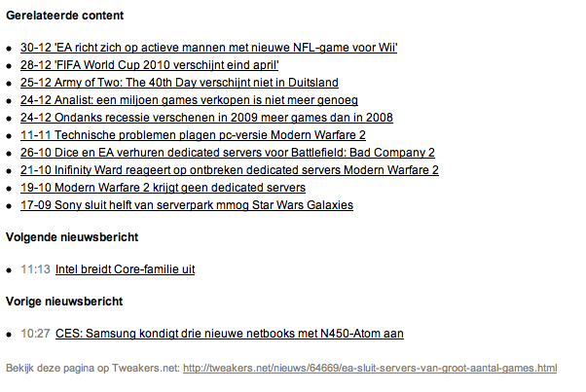Screen dimensions: 586x392
Task: Click the 10:27 timestamp
Action: coord(34,334)
